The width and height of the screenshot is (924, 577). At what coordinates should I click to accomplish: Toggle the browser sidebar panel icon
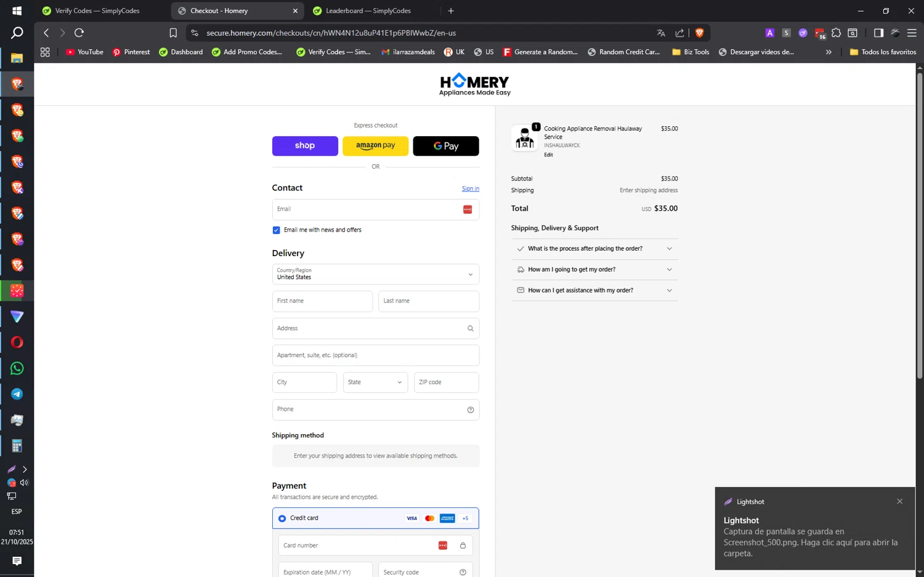[x=878, y=33]
